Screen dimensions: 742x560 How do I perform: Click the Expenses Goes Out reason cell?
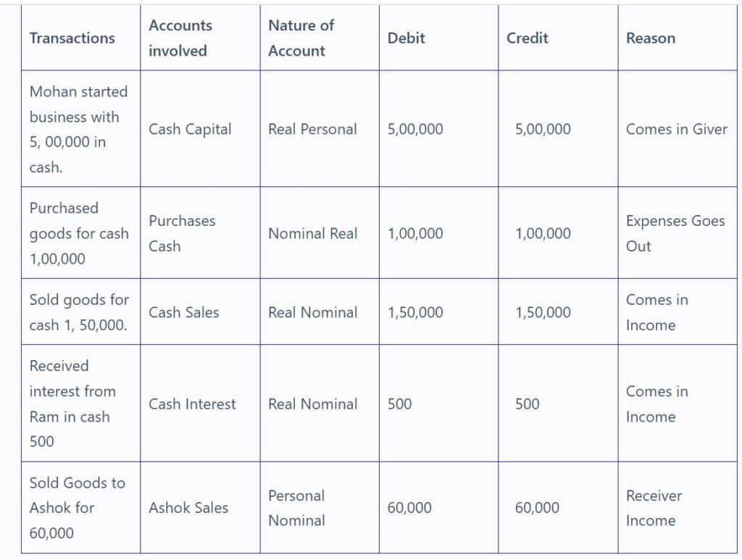pos(675,233)
